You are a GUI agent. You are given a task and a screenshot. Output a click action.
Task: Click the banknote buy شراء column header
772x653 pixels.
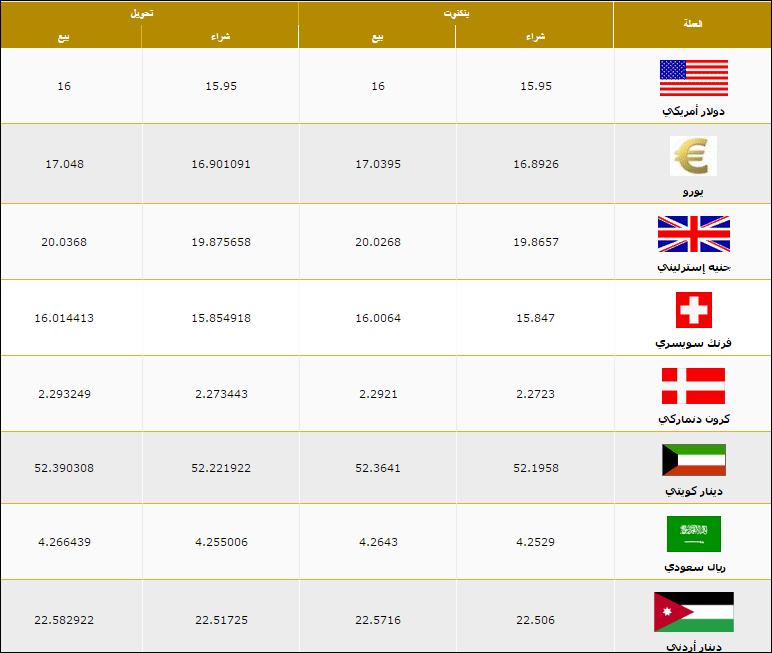pos(535,36)
